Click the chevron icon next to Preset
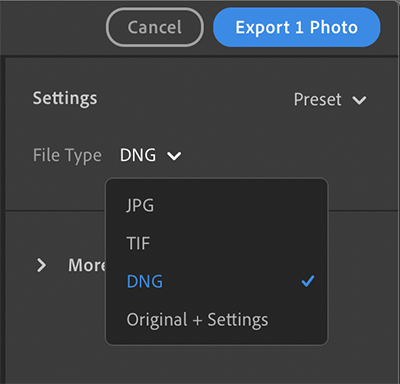This screenshot has width=400, height=384. (x=359, y=100)
